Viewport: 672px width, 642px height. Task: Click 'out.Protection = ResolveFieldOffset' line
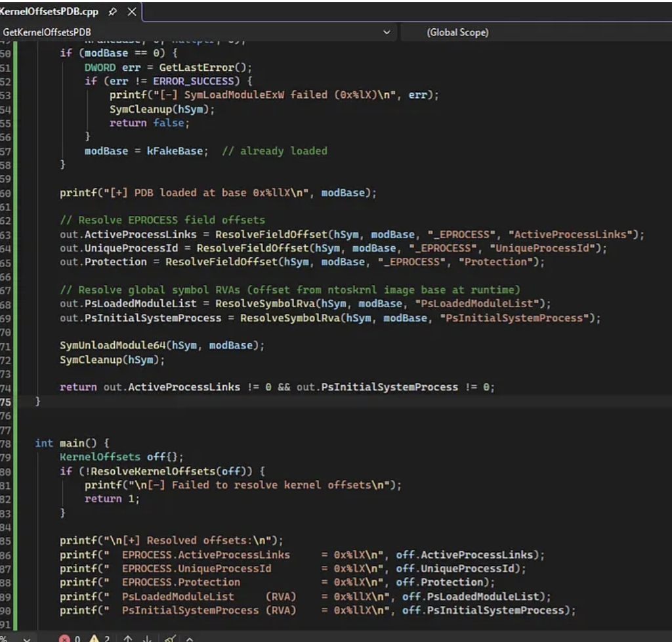click(x=302, y=262)
